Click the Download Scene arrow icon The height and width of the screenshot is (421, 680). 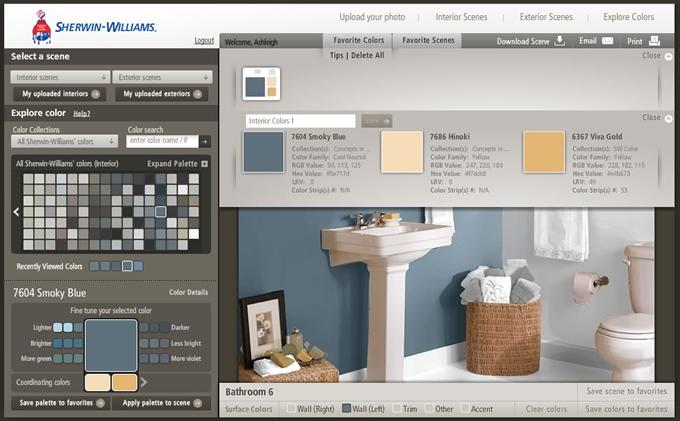coord(560,41)
